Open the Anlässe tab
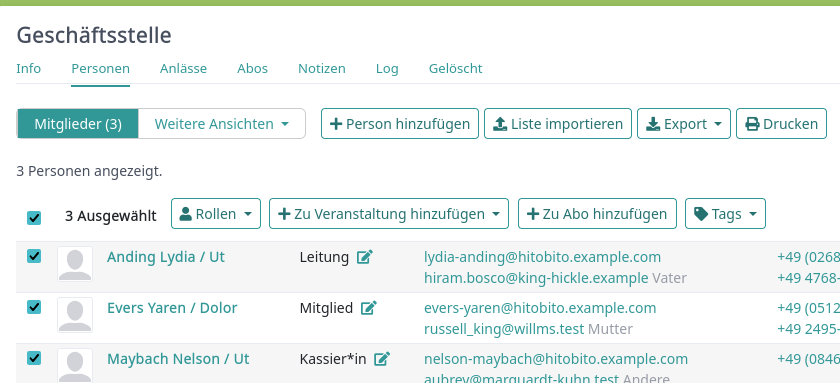The width and height of the screenshot is (840, 383). [x=183, y=69]
